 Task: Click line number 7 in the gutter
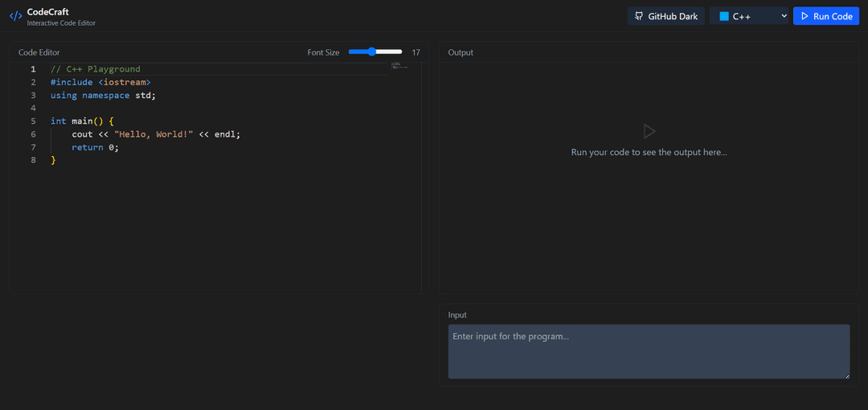(33, 147)
